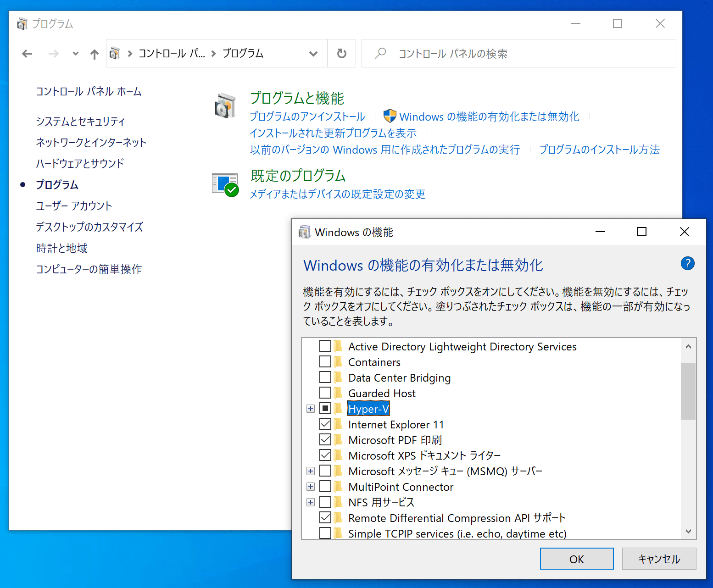Open ハードウェアとサウンド category
Viewport: 713px width, 588px height.
[x=80, y=164]
